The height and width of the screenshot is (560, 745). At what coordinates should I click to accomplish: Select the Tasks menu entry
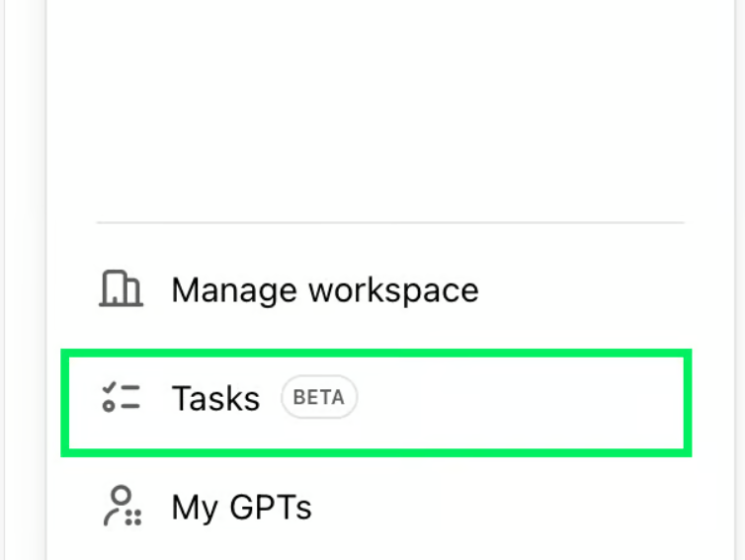tap(376, 403)
